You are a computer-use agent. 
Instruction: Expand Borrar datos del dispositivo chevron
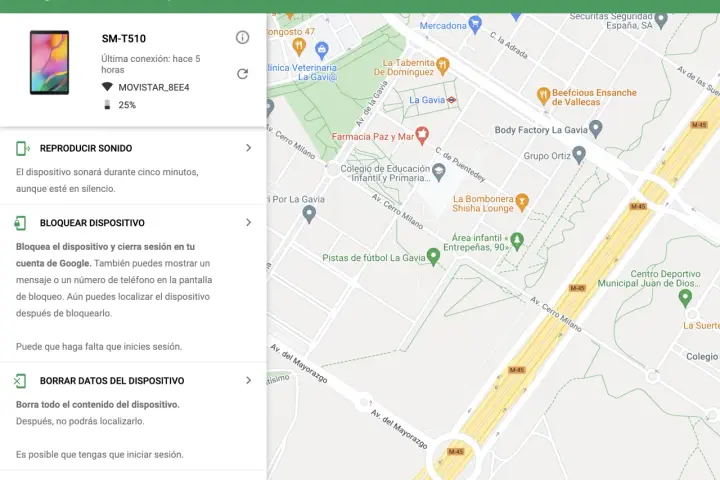(248, 380)
